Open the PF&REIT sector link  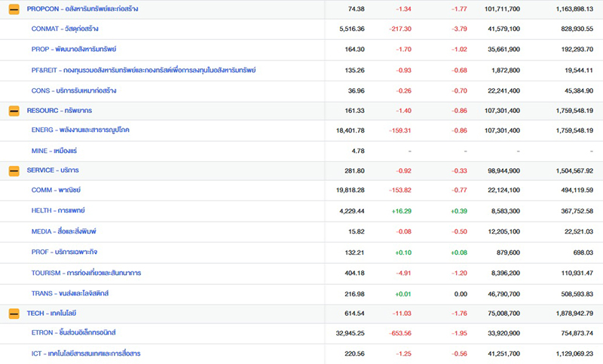[x=143, y=70]
